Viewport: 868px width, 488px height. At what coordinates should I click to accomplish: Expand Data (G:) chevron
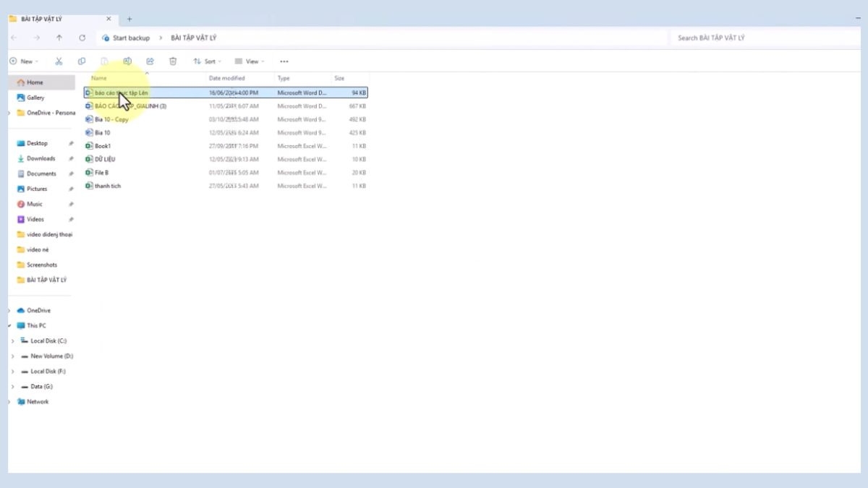[13, 386]
